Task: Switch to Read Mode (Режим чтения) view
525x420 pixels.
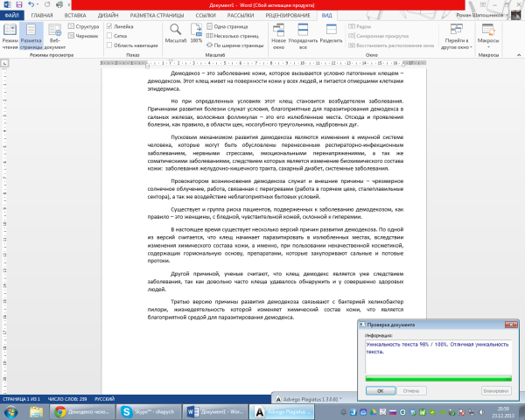Action: 10,36
